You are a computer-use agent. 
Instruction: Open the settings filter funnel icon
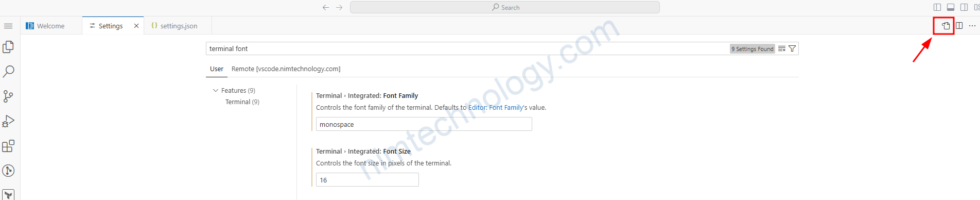[x=792, y=49]
